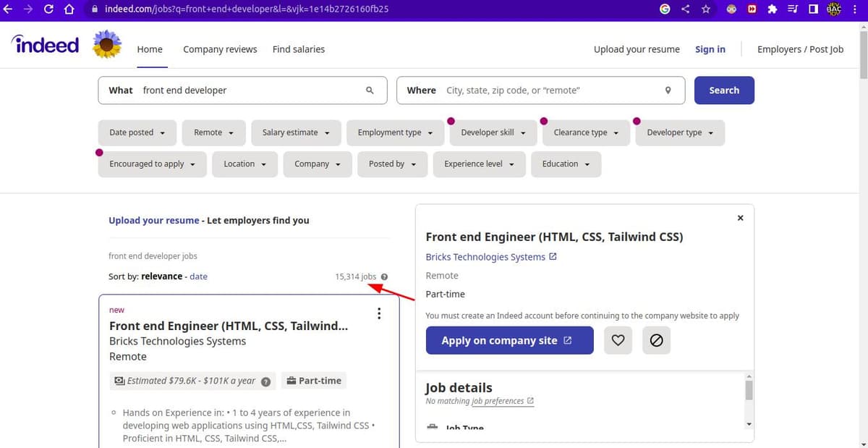Click the Indeed logo
Screen dimensions: 868x448
46,45
